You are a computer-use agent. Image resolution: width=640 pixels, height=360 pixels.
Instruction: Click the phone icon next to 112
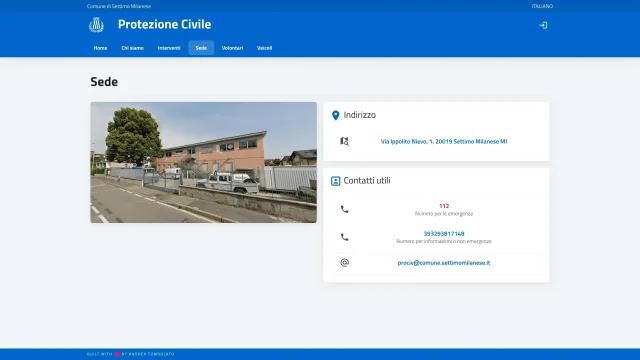[344, 209]
